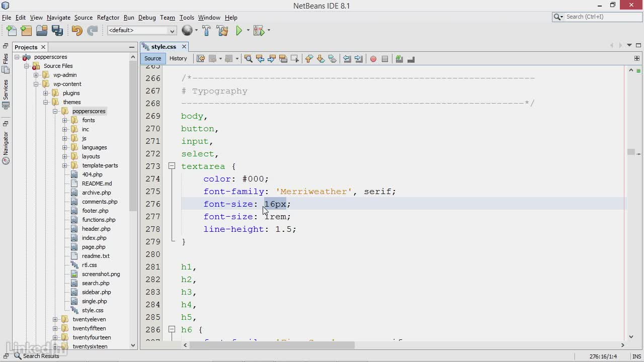Switch to the History view
Image resolution: width=644 pixels, height=362 pixels.
click(x=178, y=58)
